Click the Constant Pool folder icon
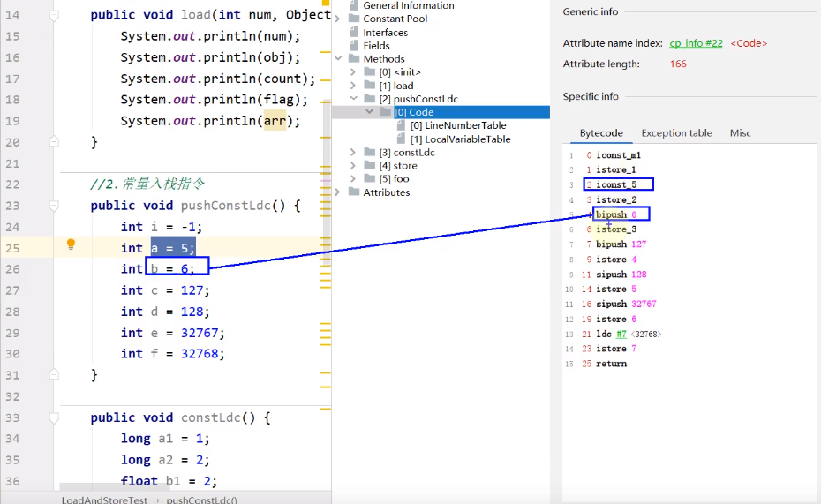 pyautogui.click(x=354, y=19)
